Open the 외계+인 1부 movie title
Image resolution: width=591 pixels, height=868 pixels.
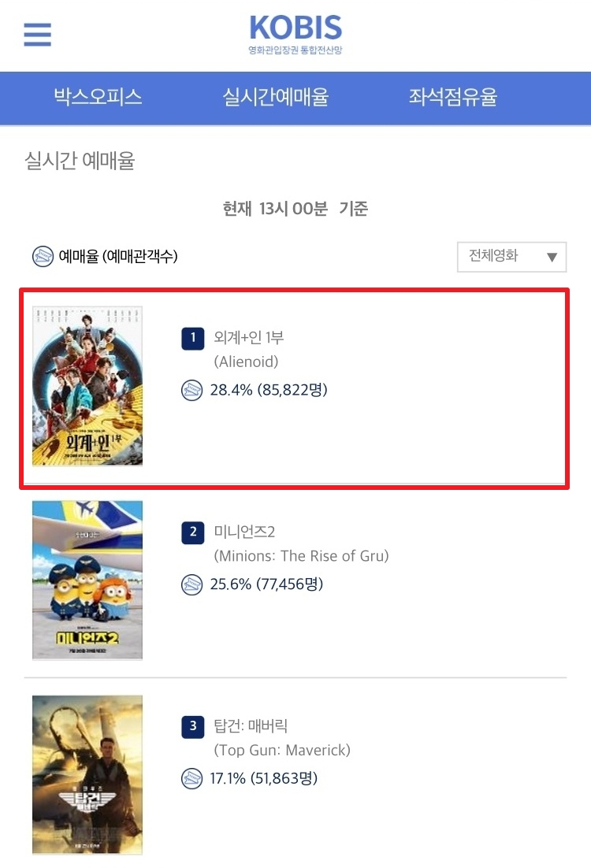pos(249,337)
